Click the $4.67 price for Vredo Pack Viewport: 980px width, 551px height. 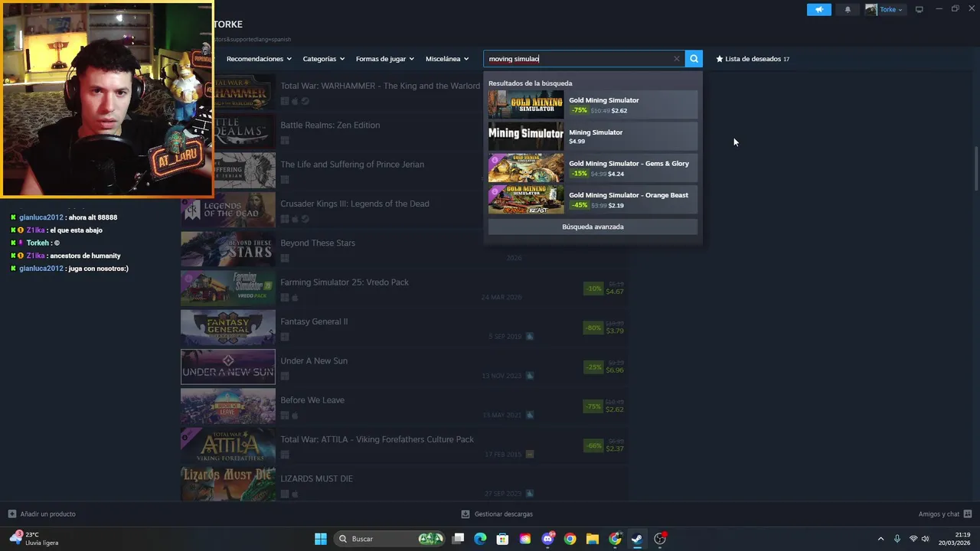(615, 292)
